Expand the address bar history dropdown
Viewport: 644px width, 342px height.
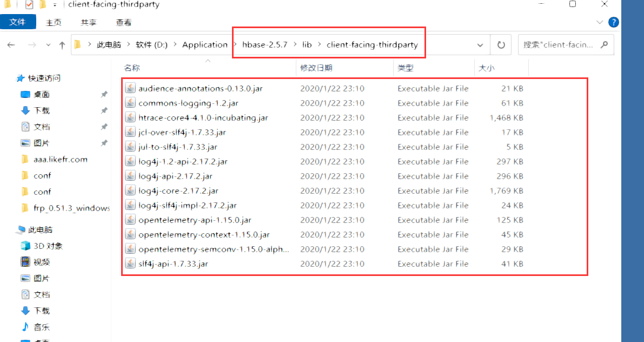point(480,45)
